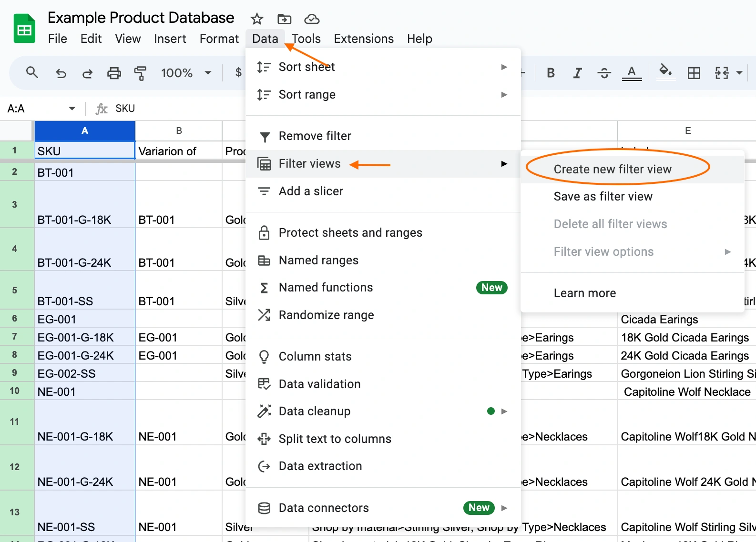Click the merge cells icon
Image resolution: width=756 pixels, height=542 pixels.
[722, 73]
